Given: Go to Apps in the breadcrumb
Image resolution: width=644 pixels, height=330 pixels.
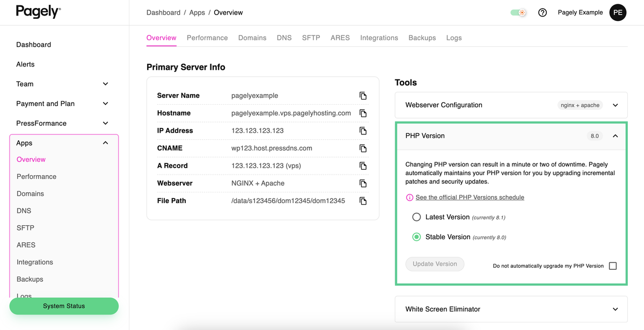Looking at the screenshot, I should pos(197,12).
